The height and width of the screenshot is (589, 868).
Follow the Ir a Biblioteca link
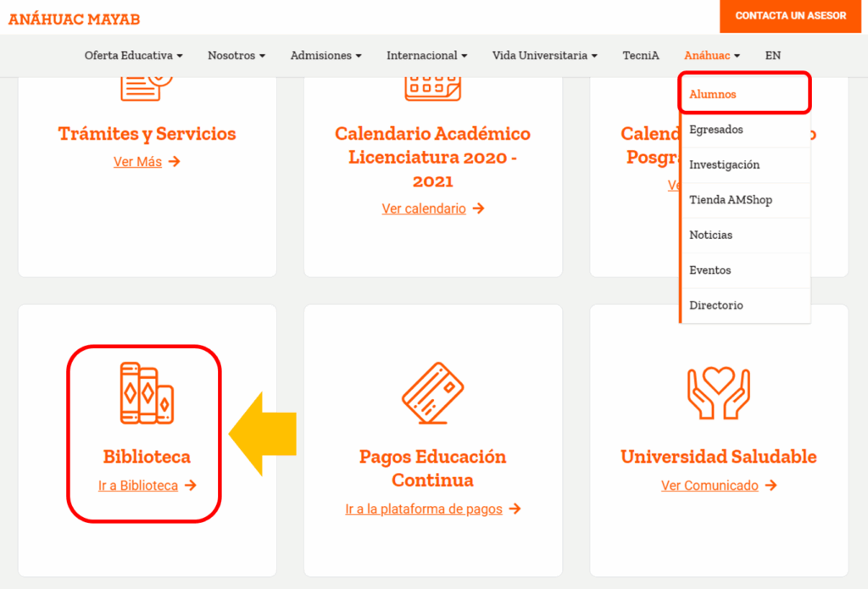[138, 486]
